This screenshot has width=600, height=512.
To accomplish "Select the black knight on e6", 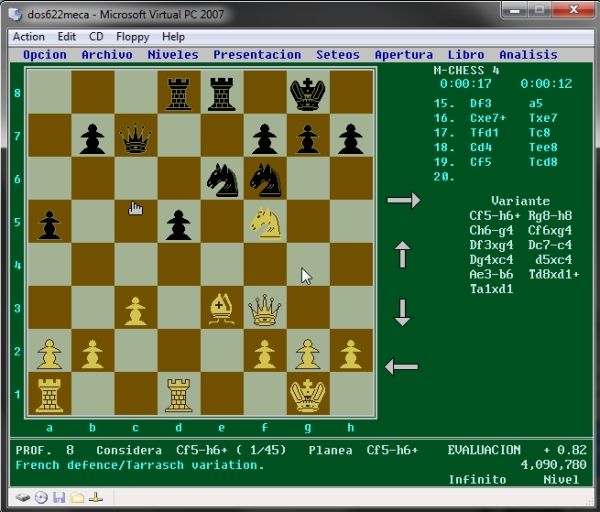I will tap(222, 180).
